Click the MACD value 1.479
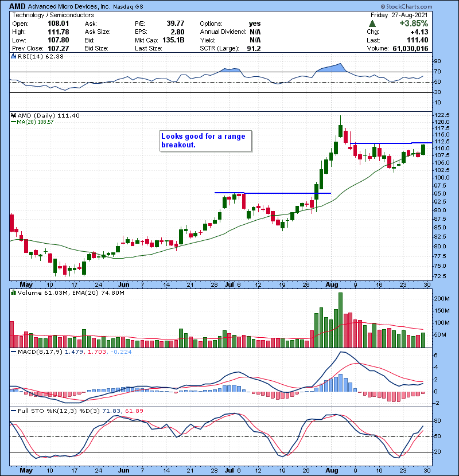 (74, 352)
